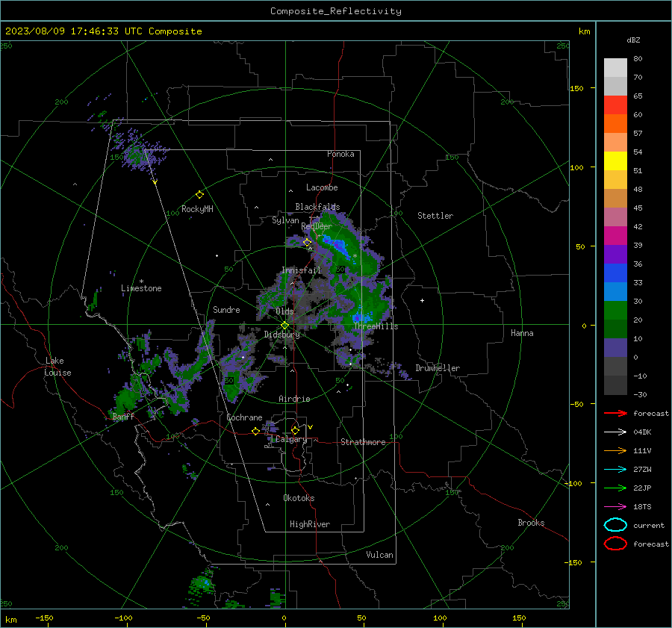This screenshot has width=672, height=628.
Task: Select the yellow diamond marker below Cochrane
Action: click(255, 432)
